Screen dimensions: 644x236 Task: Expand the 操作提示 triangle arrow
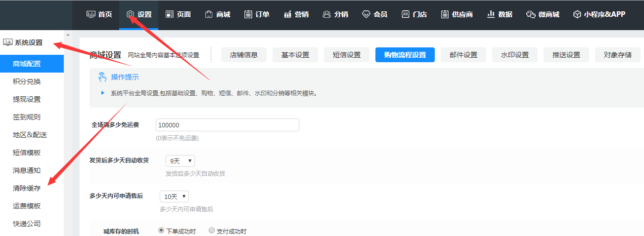click(103, 93)
